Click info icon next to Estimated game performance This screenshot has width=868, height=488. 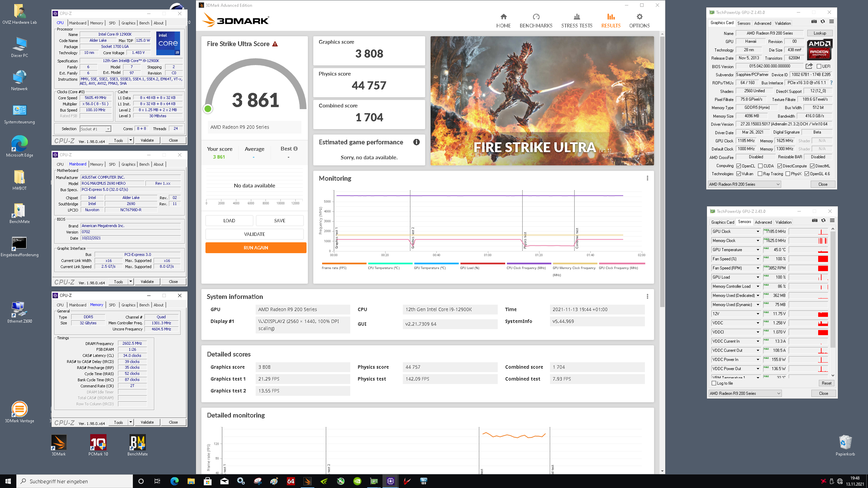pos(416,142)
